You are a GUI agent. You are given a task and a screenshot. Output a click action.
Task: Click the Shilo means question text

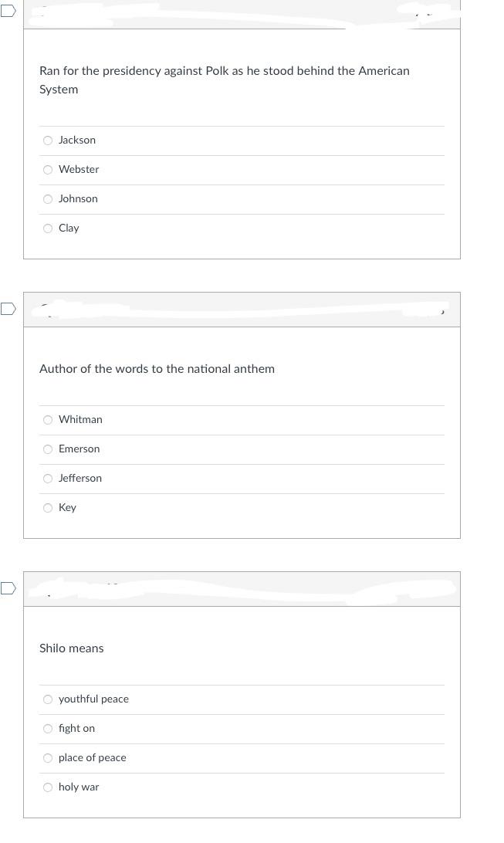pyautogui.click(x=71, y=648)
